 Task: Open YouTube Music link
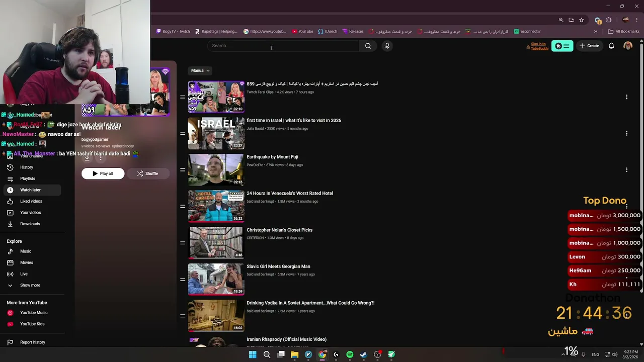point(34,313)
